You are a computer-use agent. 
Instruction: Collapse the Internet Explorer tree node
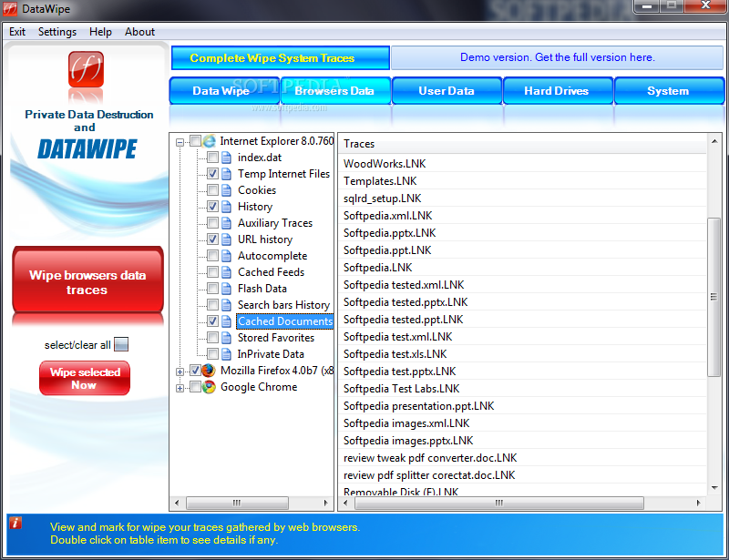click(x=180, y=142)
